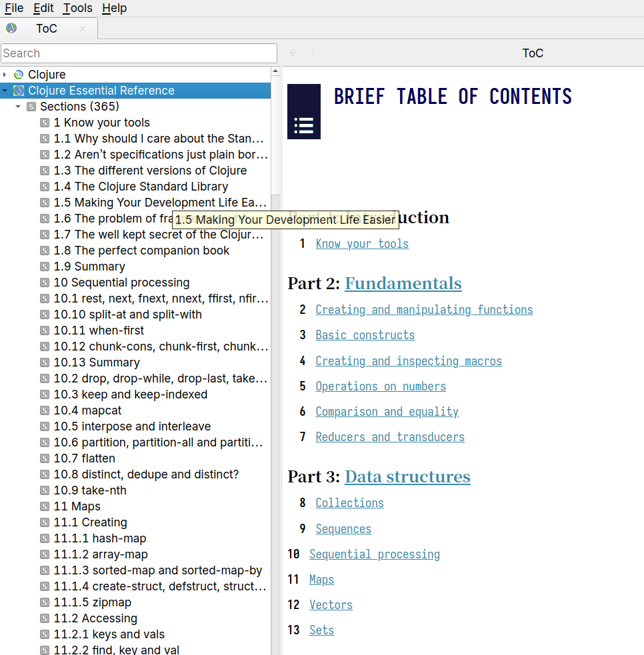Click the section icon beside '1.8 The perfect companion book'
644x655 pixels.
pos(45,251)
